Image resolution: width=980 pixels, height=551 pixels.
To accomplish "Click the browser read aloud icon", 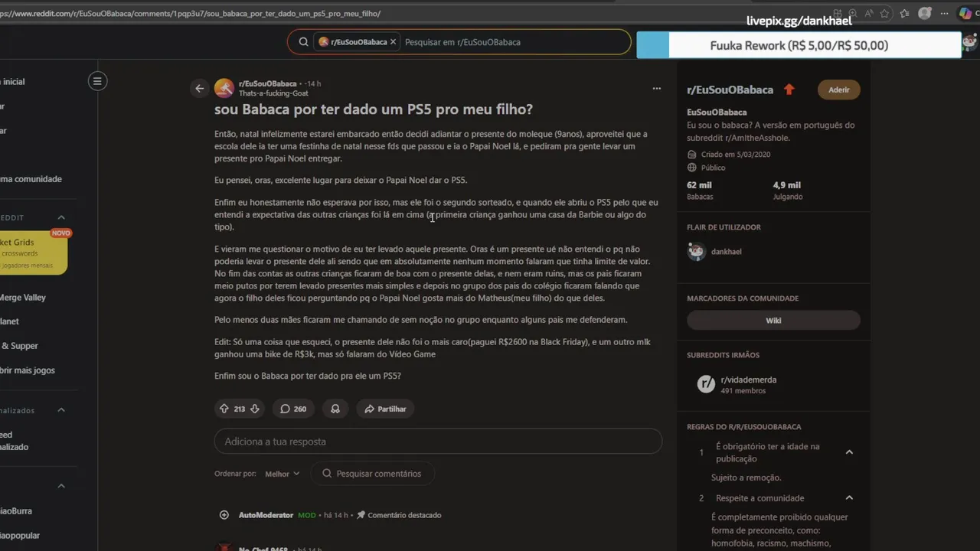I will pyautogui.click(x=868, y=14).
